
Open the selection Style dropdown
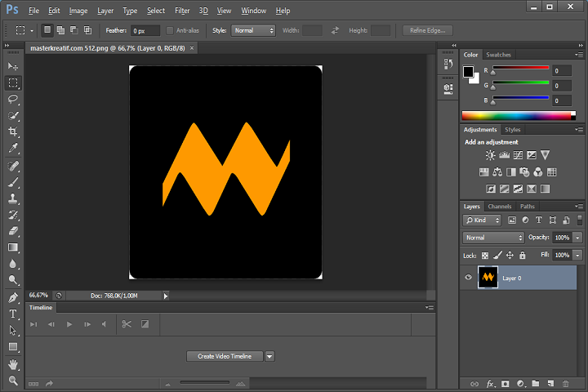(254, 30)
